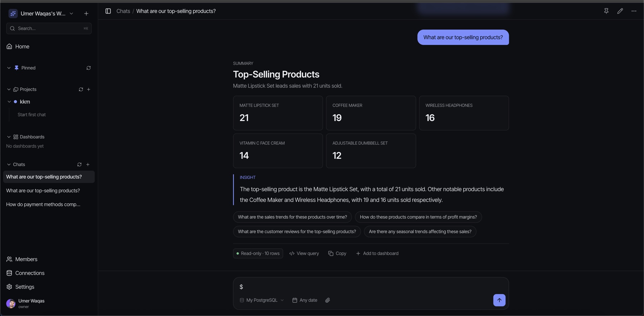This screenshot has width=644, height=316.
Task: Collapse the Pinned section
Action: click(x=9, y=68)
